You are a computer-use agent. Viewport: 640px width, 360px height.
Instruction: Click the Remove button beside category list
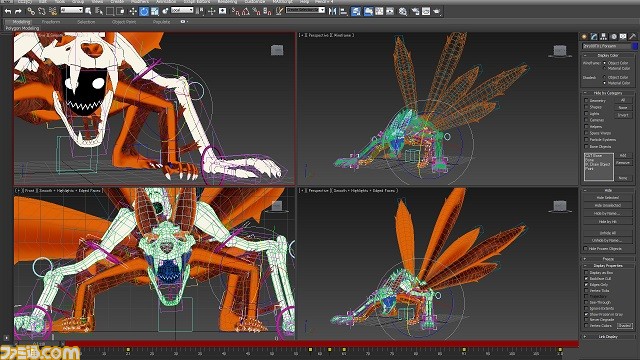623,162
